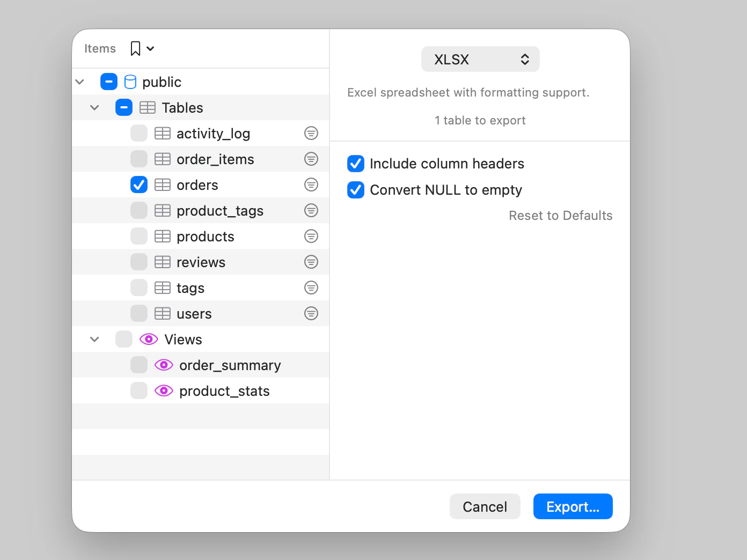The width and height of the screenshot is (747, 560).
Task: Select the products row label
Action: click(205, 237)
